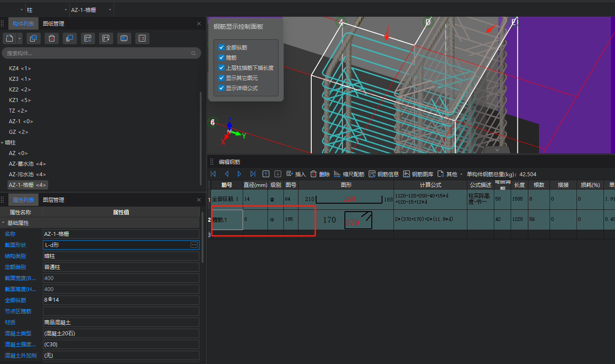This screenshot has width=615, height=364.
Task: Switch to the 图层管理 tab
Action: coord(53,200)
